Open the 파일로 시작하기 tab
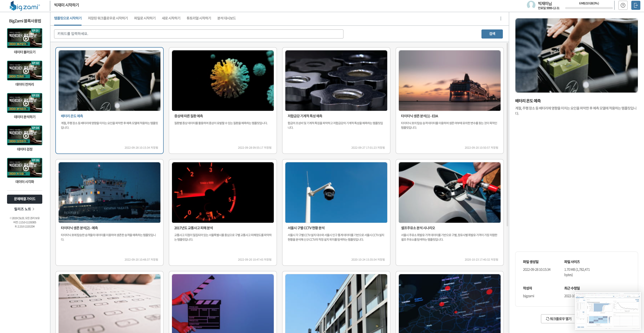Viewport: 644px width, 333px height. [x=145, y=18]
